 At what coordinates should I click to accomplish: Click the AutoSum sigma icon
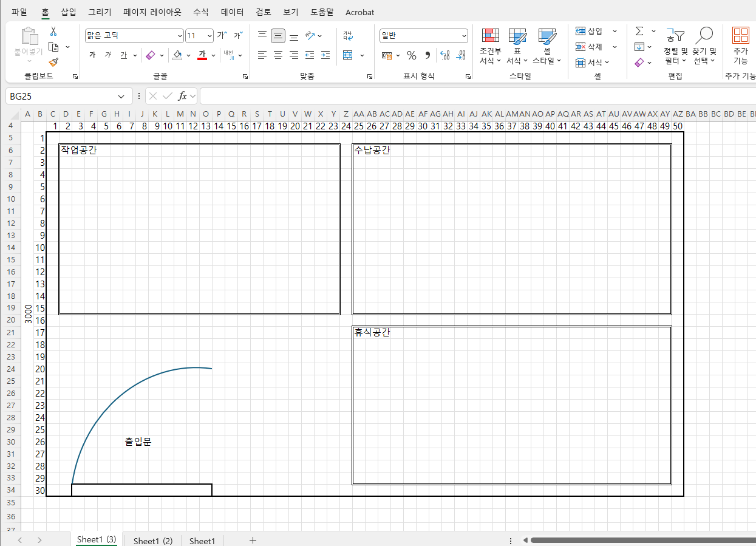(639, 31)
